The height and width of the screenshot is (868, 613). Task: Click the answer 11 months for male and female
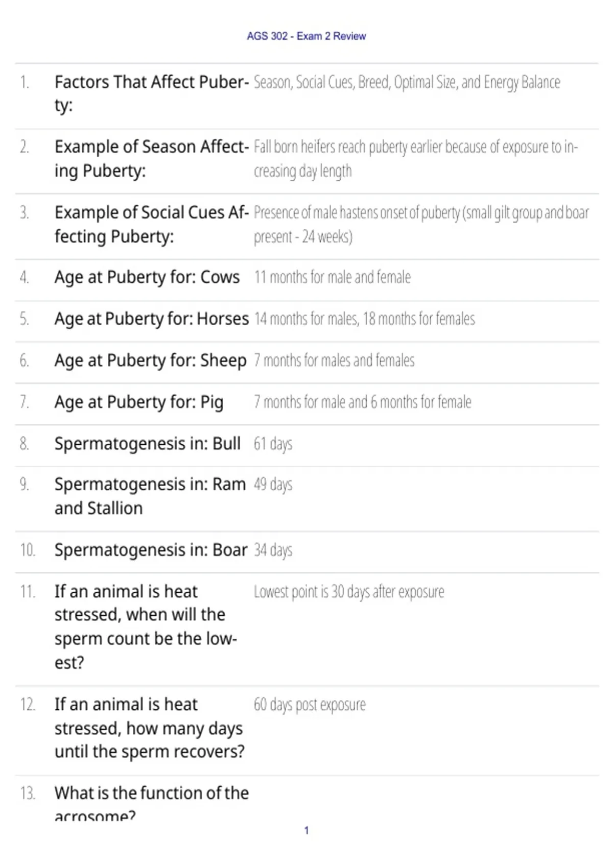[x=332, y=277]
